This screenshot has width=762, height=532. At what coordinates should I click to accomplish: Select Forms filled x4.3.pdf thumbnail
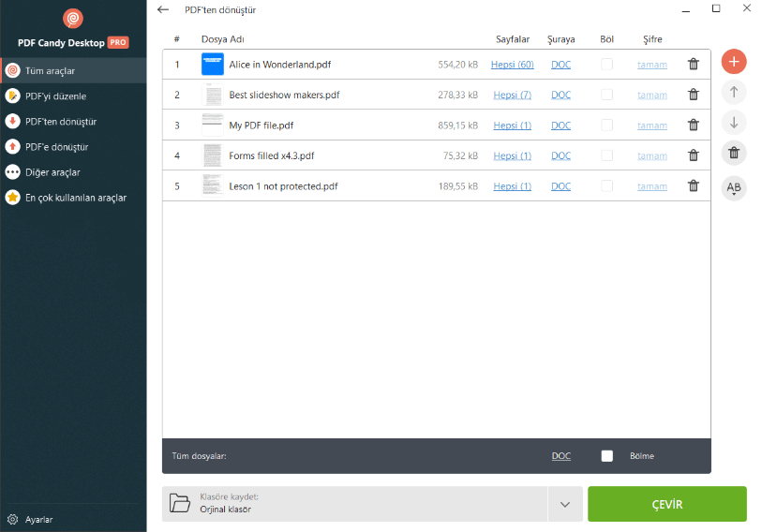[x=213, y=155]
